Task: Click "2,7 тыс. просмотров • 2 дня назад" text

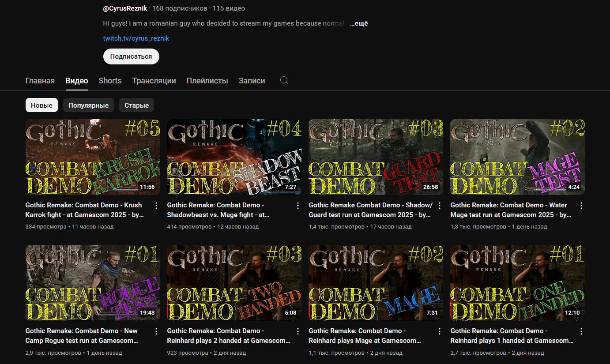Action: [x=497, y=353]
